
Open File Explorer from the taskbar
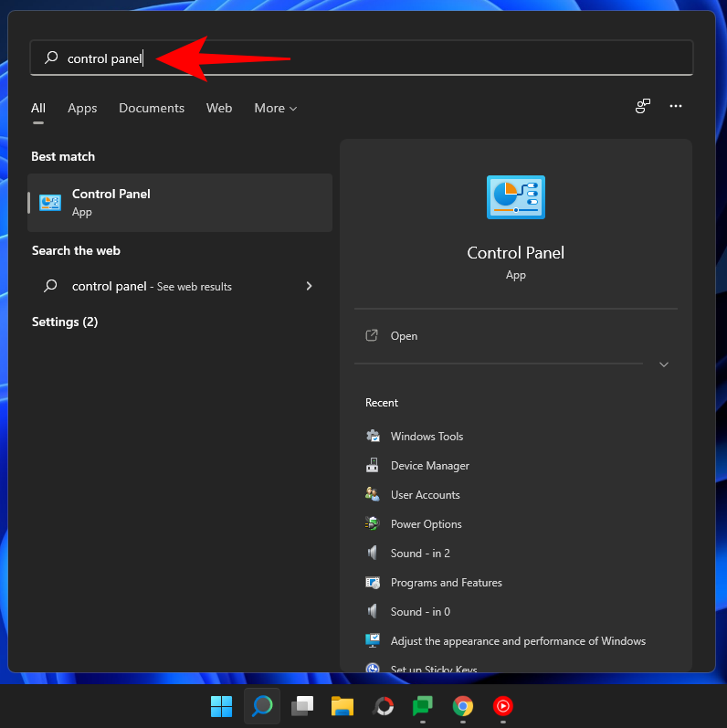click(x=342, y=706)
